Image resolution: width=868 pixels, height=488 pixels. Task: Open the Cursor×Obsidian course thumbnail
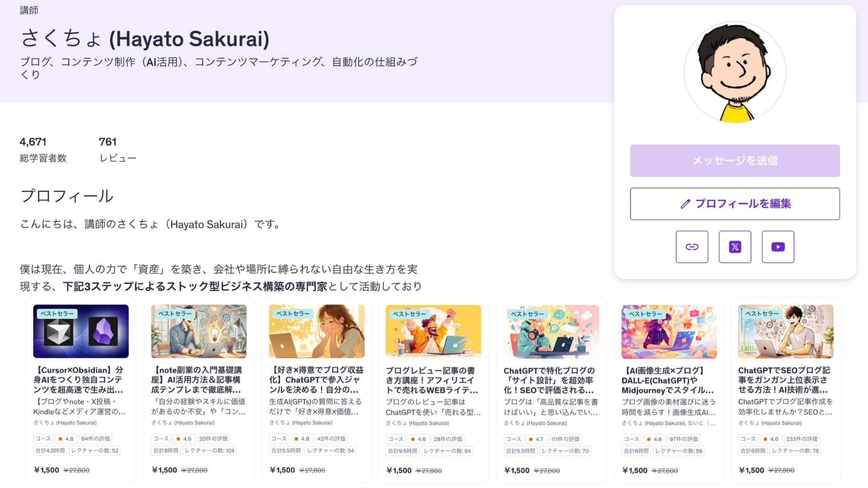coord(81,331)
